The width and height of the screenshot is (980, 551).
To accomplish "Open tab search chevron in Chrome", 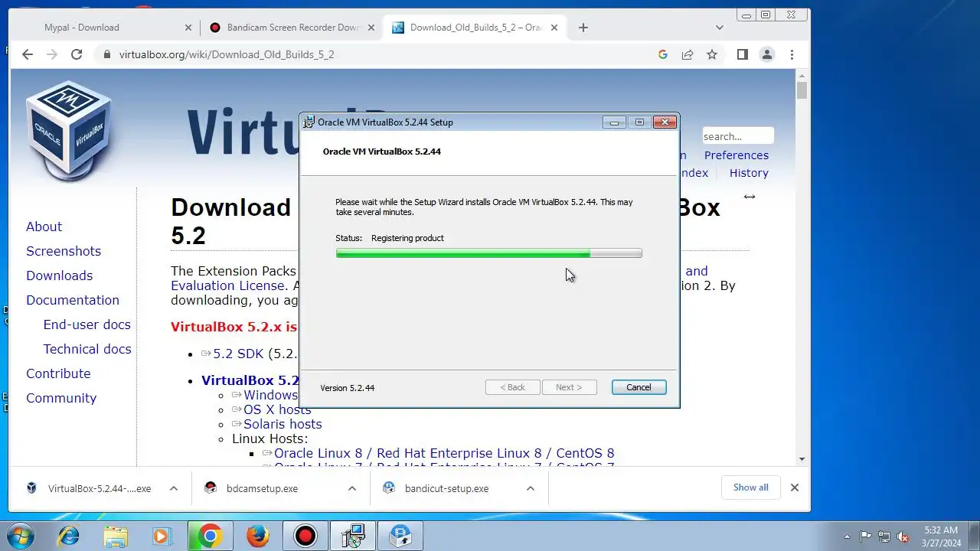I will (720, 28).
